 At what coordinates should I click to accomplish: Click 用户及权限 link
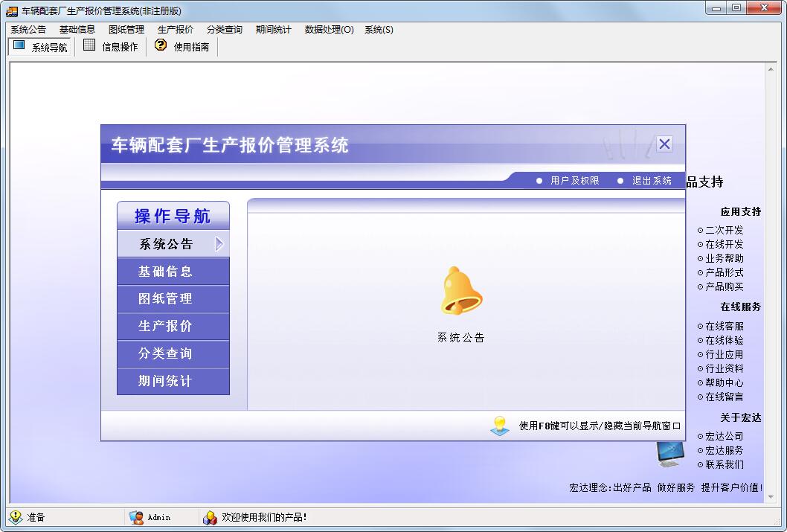[x=574, y=181]
